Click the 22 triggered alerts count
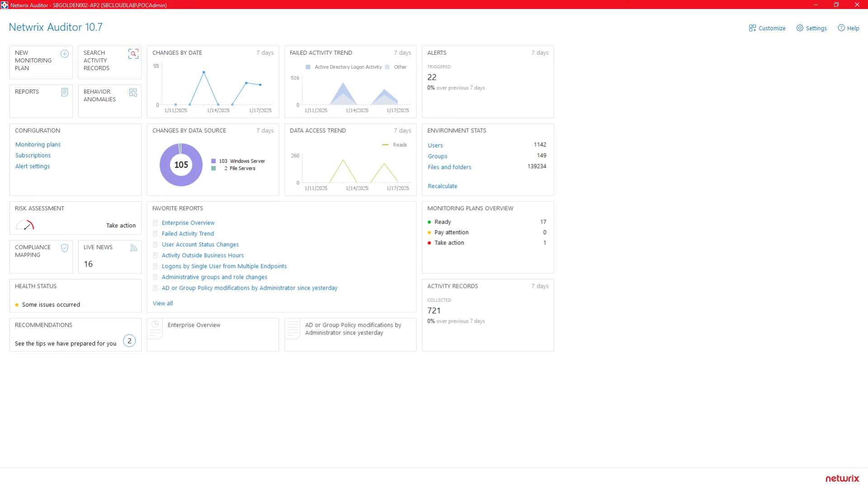 pos(432,77)
